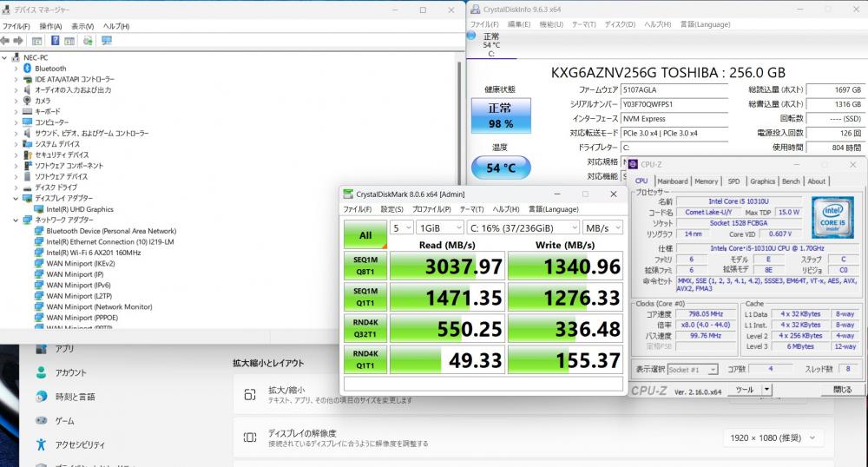Viewport: 868px width, 467px height.
Task: Switch to the SPD tab in CPU-Z
Action: pos(733,181)
